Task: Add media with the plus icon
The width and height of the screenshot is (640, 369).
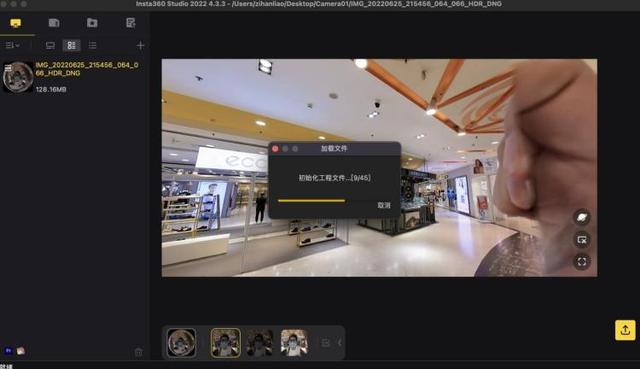Action: tap(140, 45)
